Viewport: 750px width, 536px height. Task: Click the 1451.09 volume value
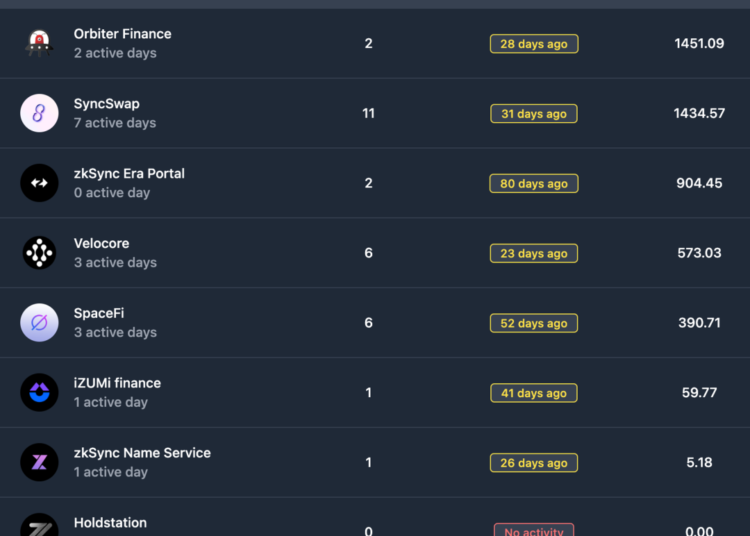699,44
